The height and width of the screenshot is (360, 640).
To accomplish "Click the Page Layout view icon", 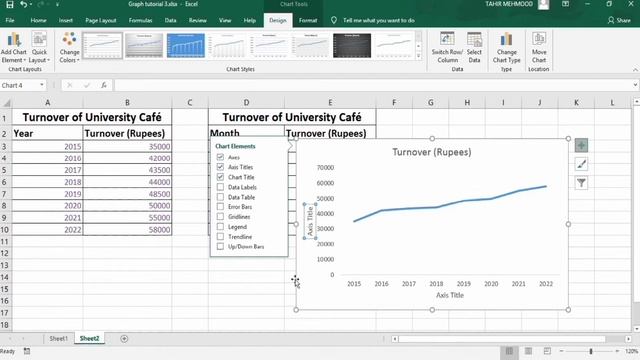I will [528, 351].
